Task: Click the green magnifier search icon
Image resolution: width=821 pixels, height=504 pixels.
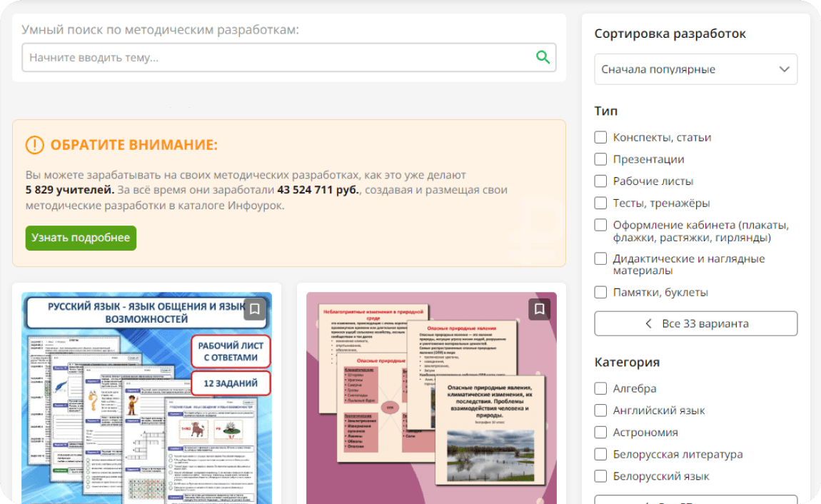Action: [543, 57]
